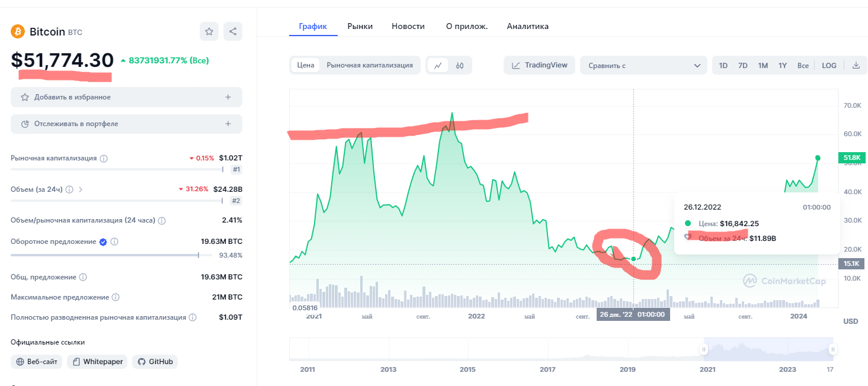Star Bitcoin with the favorite icon
This screenshot has width=868, height=386.
click(x=209, y=32)
